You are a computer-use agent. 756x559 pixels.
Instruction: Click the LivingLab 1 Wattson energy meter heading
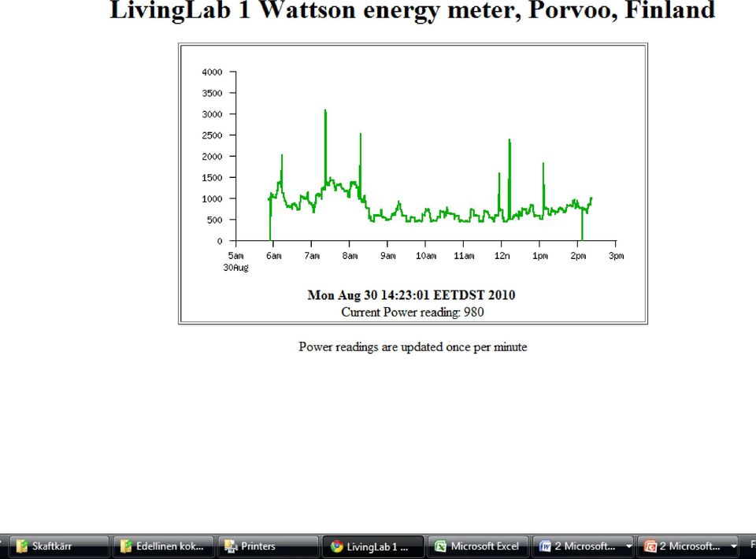[413, 9]
